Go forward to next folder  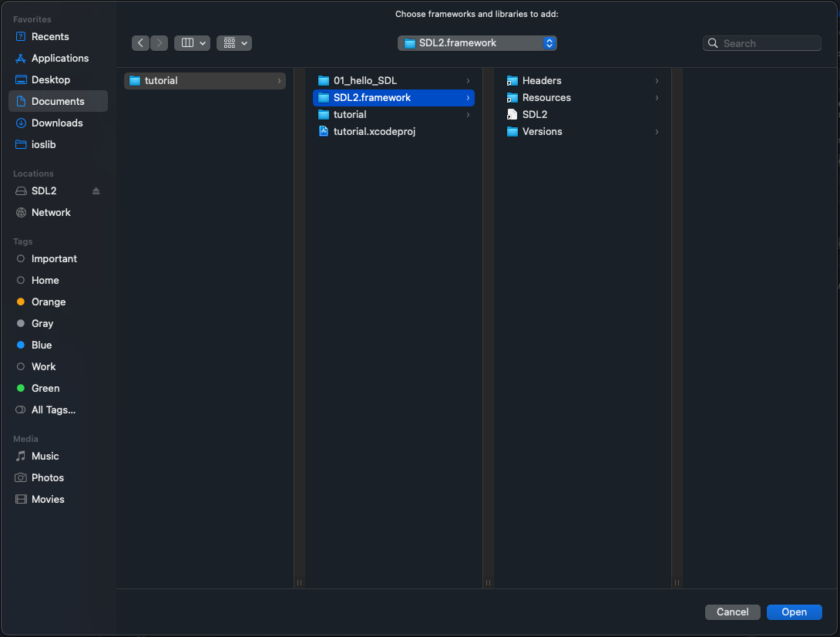(159, 43)
